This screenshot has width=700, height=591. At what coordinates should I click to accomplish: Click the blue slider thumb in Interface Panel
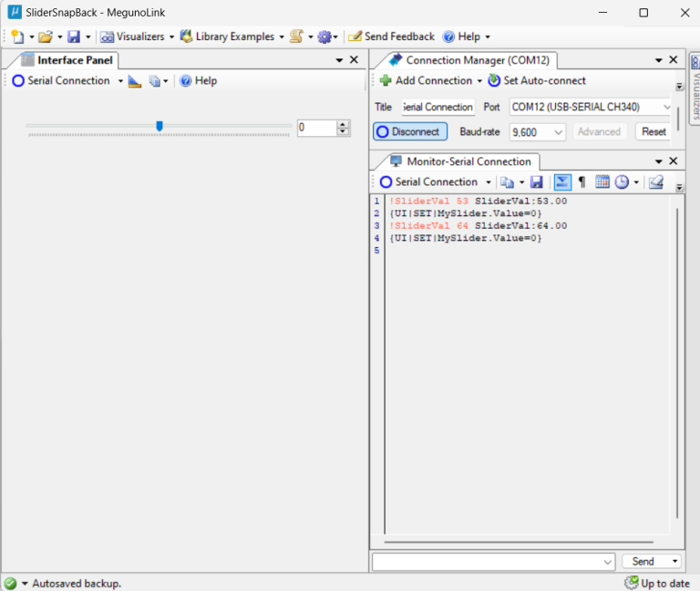pyautogui.click(x=160, y=127)
